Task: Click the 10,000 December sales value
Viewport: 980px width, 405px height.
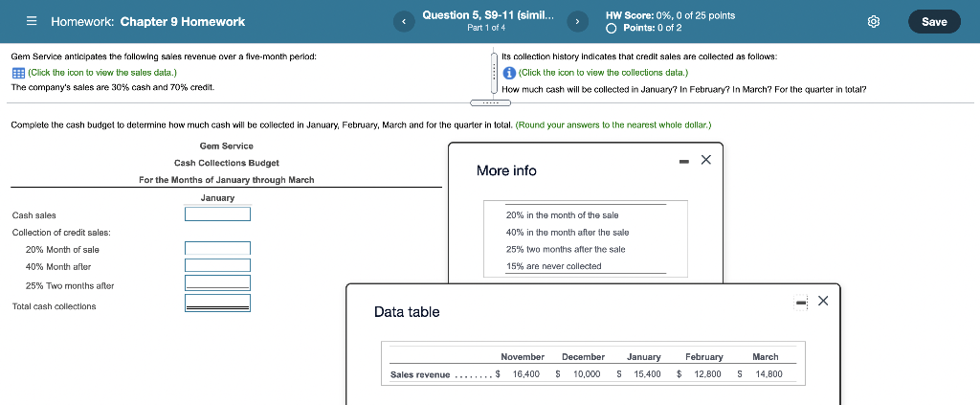Action: tap(587, 374)
